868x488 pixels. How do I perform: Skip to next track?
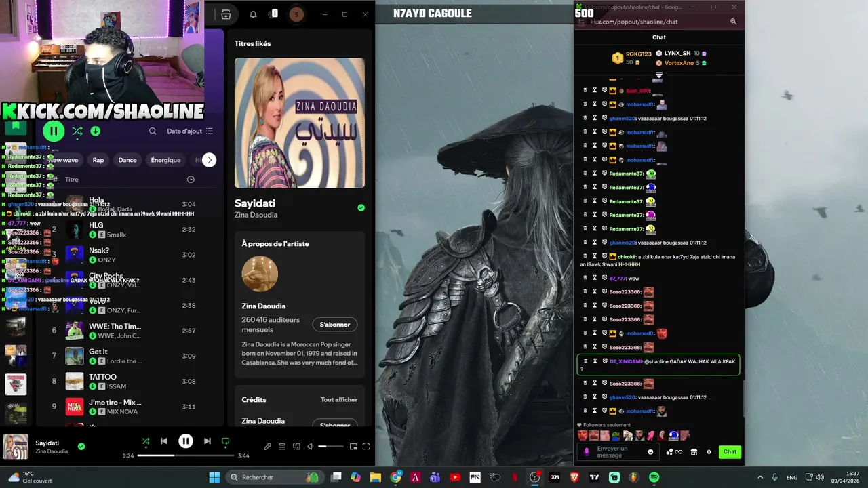click(208, 441)
